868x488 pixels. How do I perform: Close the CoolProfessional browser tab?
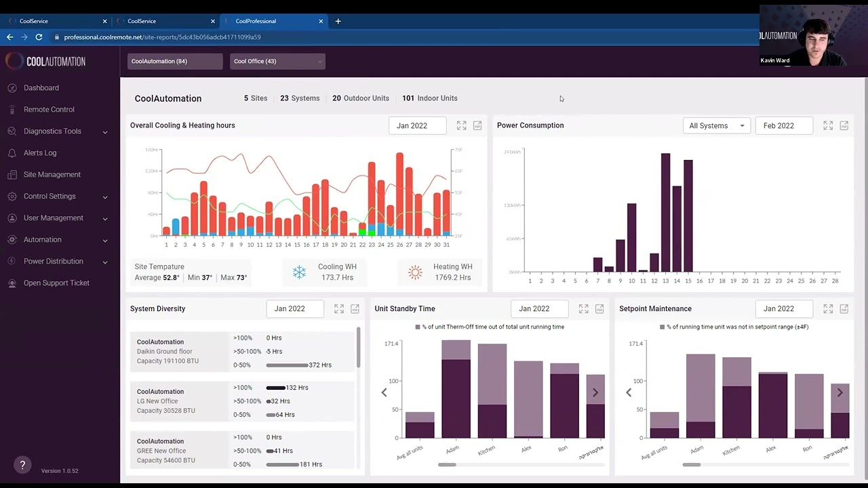(x=321, y=21)
